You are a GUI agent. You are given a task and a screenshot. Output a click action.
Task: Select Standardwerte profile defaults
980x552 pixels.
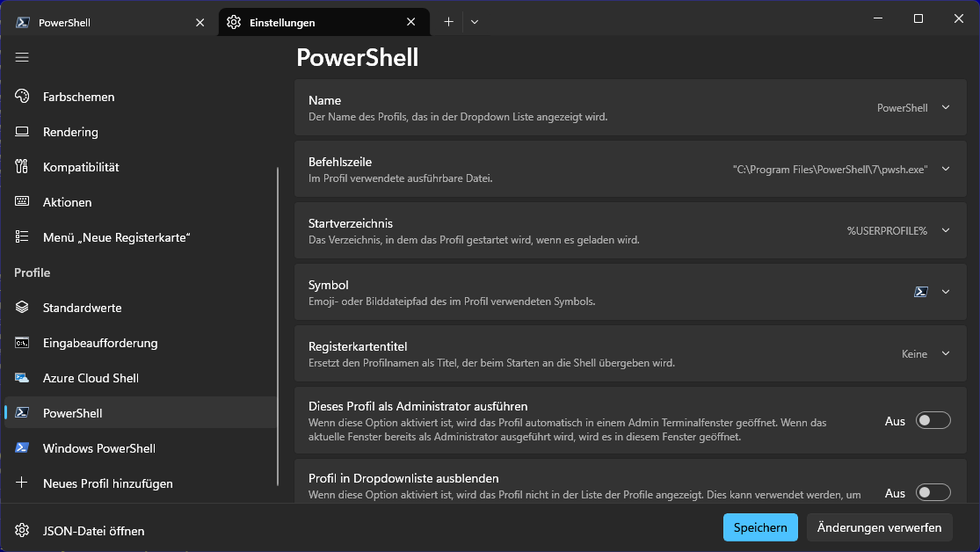pos(141,307)
